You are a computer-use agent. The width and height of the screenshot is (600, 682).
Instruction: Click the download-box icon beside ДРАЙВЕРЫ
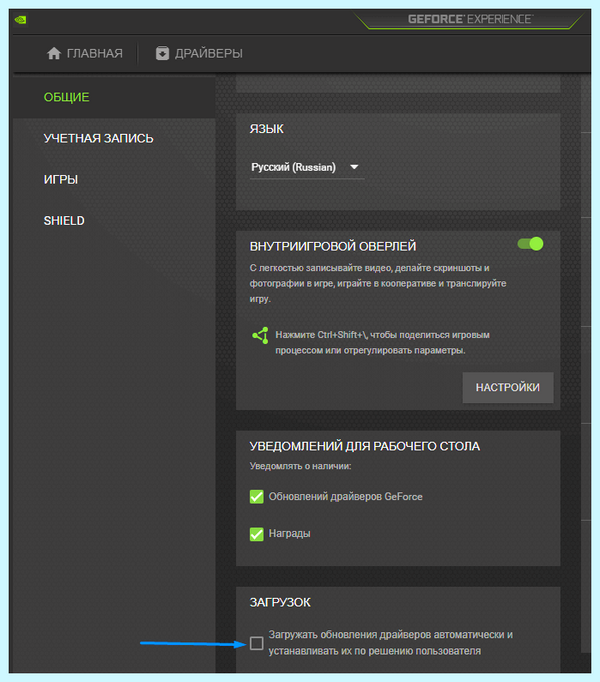tap(162, 53)
